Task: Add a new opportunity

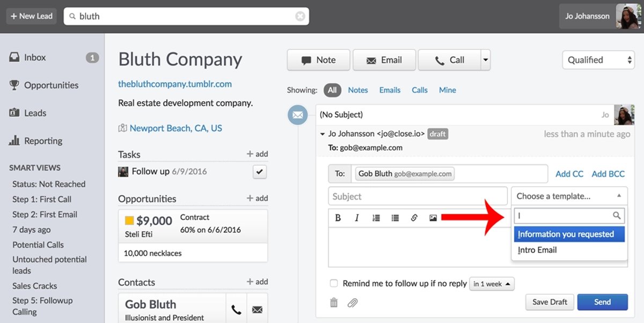Action: 257,198
